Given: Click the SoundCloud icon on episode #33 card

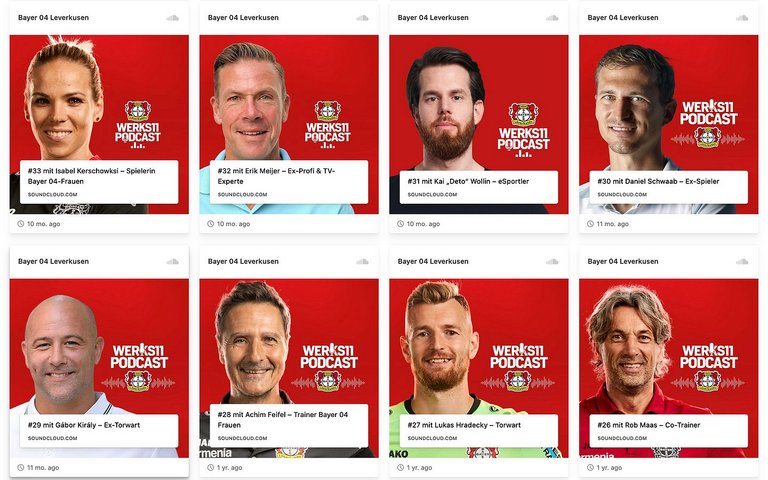Looking at the screenshot, I should (x=172, y=18).
